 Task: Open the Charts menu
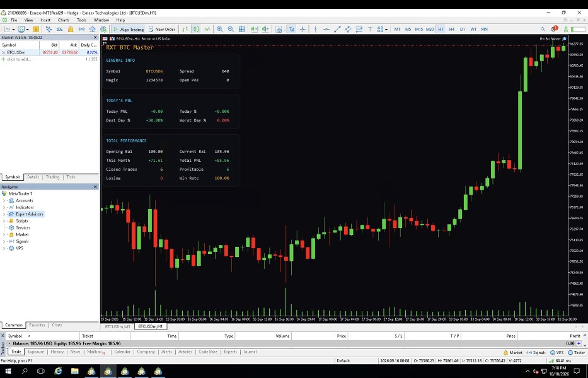(x=64, y=20)
